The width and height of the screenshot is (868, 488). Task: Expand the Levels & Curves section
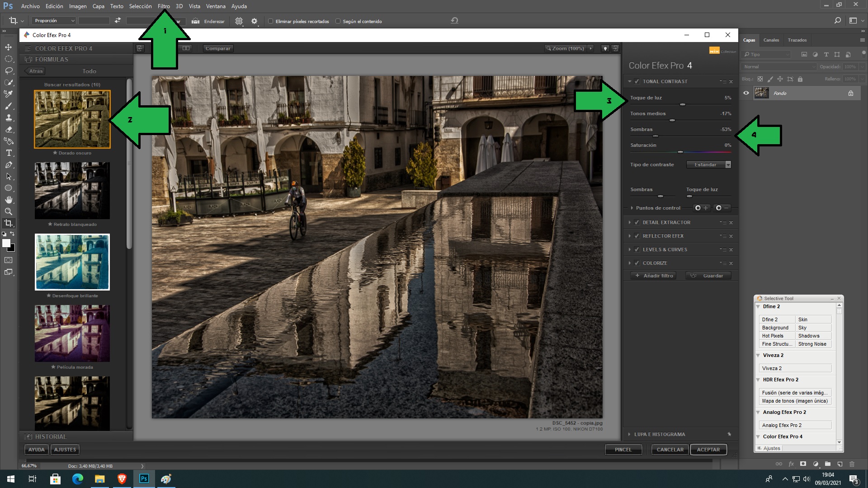click(x=629, y=249)
